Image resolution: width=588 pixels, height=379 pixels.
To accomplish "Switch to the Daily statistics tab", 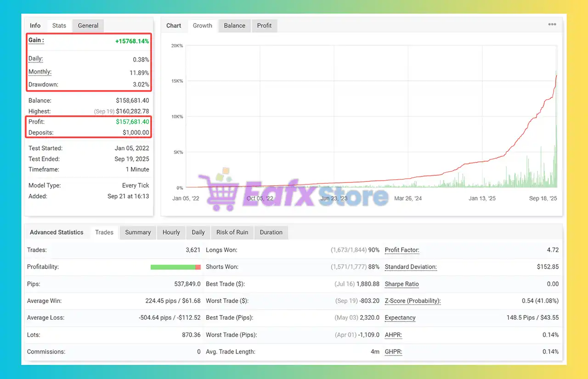I will (198, 232).
